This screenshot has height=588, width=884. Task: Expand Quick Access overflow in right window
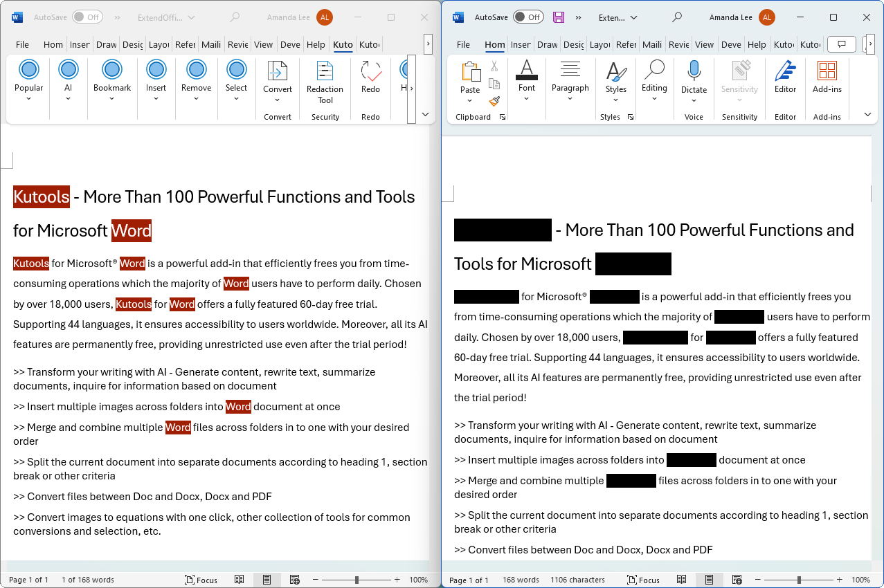click(x=578, y=17)
